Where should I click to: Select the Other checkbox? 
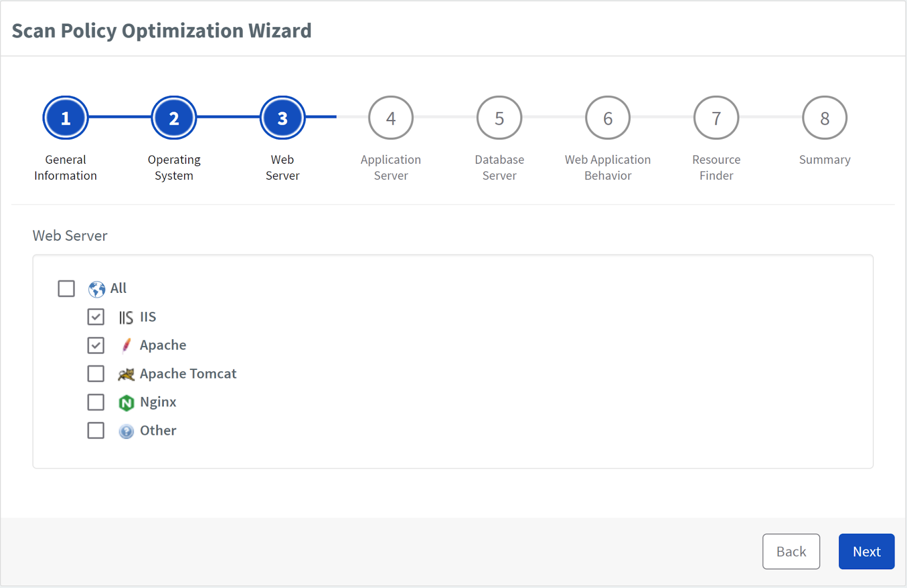pyautogui.click(x=96, y=430)
